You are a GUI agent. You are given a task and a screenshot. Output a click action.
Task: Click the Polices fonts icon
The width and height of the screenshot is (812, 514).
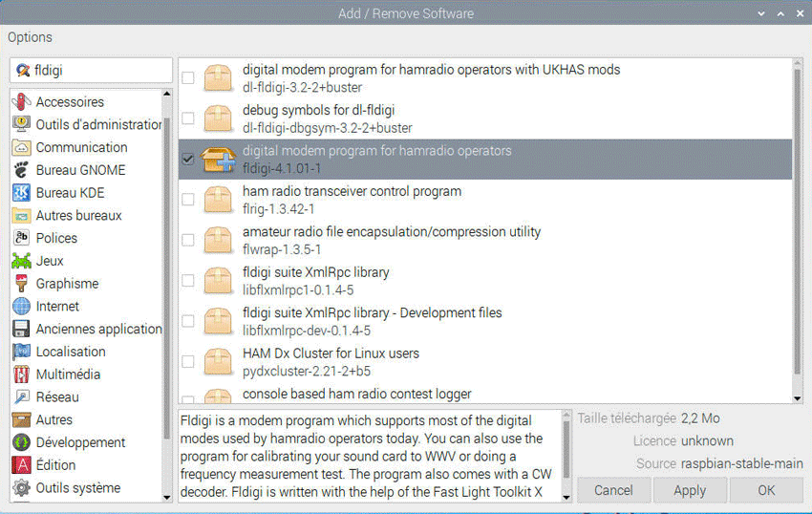(21, 238)
